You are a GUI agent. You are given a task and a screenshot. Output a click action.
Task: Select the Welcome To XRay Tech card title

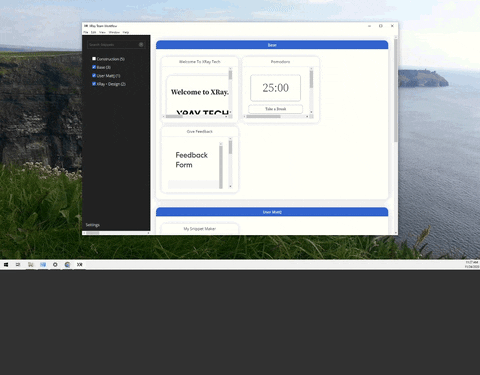(200, 62)
